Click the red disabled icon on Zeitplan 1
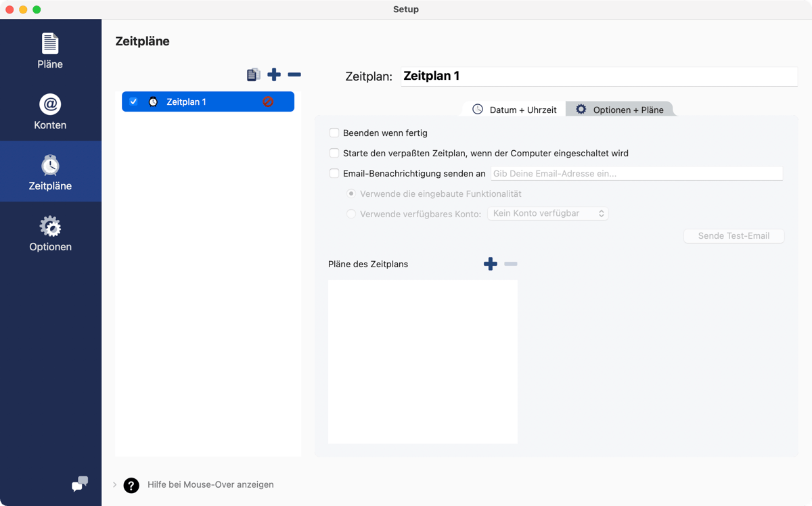The height and width of the screenshot is (506, 812). (268, 101)
